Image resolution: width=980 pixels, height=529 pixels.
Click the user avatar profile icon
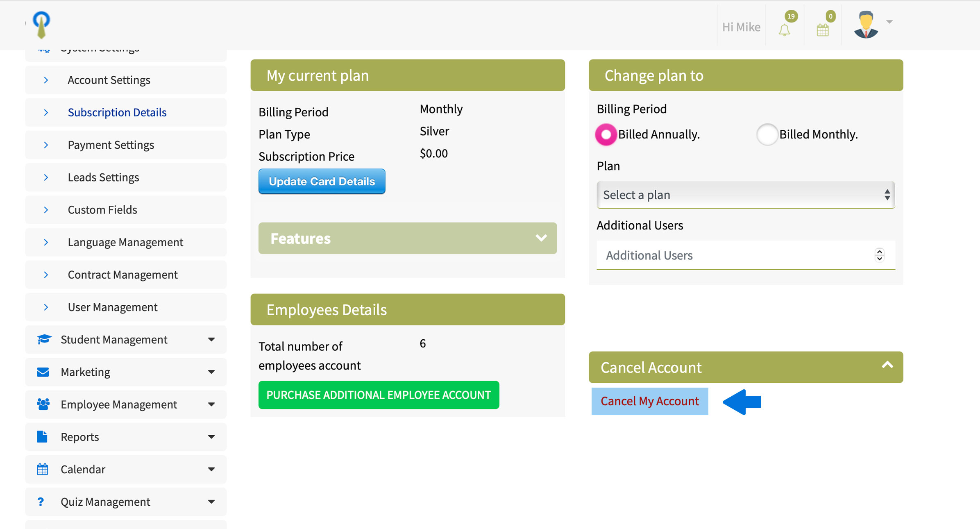click(x=866, y=25)
